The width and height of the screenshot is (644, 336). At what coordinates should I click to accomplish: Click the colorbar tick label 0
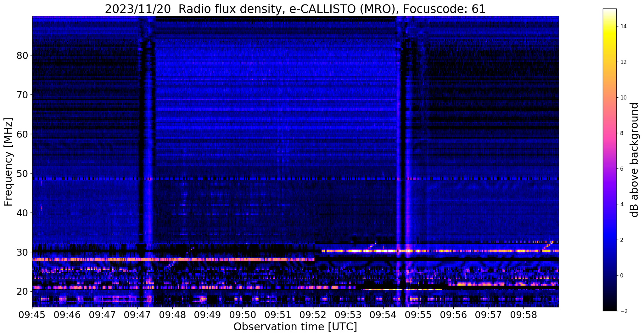[621, 276]
